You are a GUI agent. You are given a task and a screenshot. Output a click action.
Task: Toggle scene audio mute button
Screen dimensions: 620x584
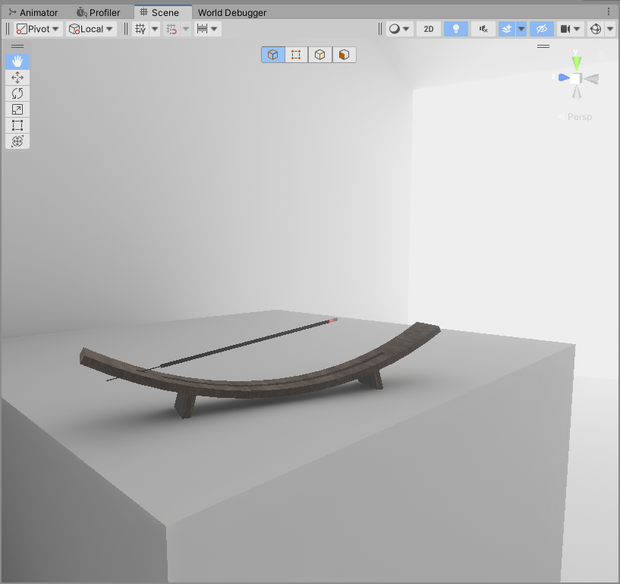[x=483, y=29]
